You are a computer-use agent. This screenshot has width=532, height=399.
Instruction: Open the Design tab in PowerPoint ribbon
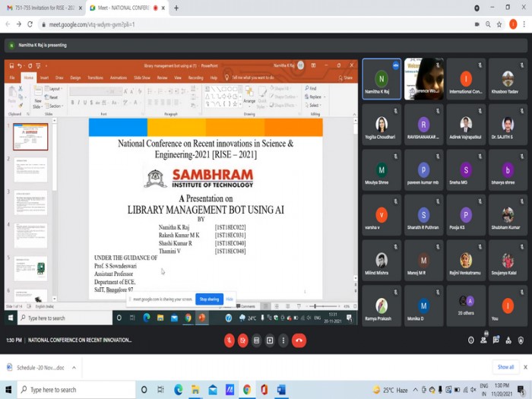(x=75, y=78)
